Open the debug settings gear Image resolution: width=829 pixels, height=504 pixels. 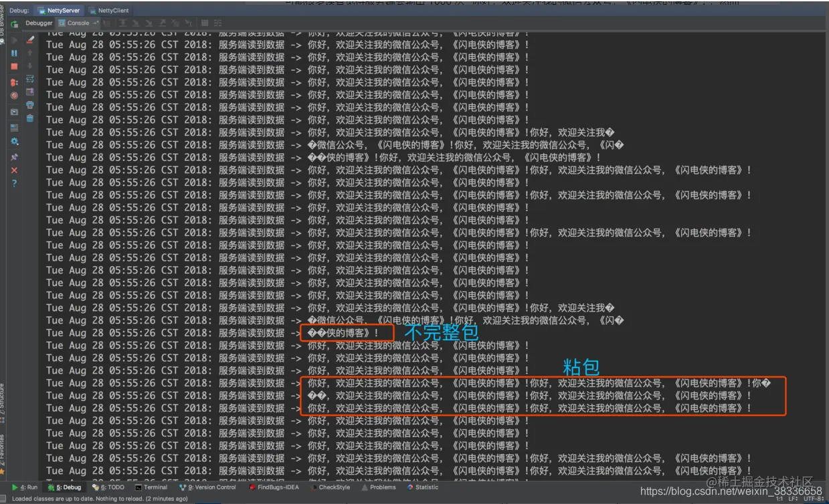[14, 141]
